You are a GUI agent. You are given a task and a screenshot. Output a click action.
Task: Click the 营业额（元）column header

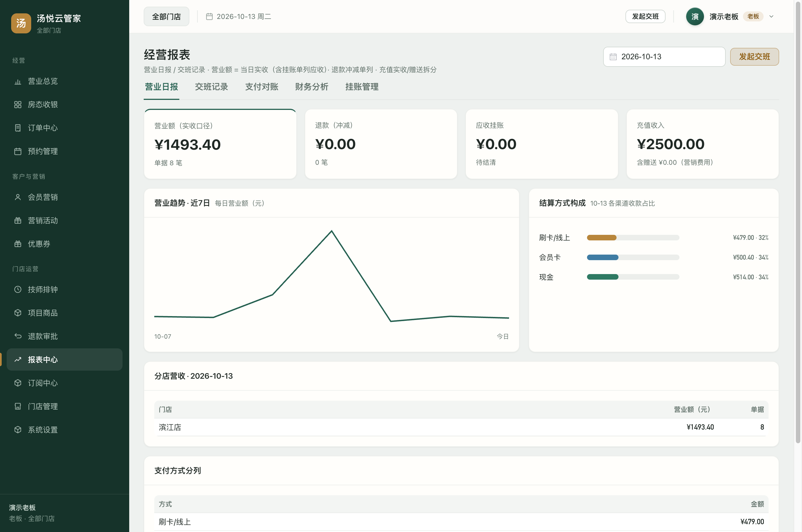pyautogui.click(x=692, y=410)
